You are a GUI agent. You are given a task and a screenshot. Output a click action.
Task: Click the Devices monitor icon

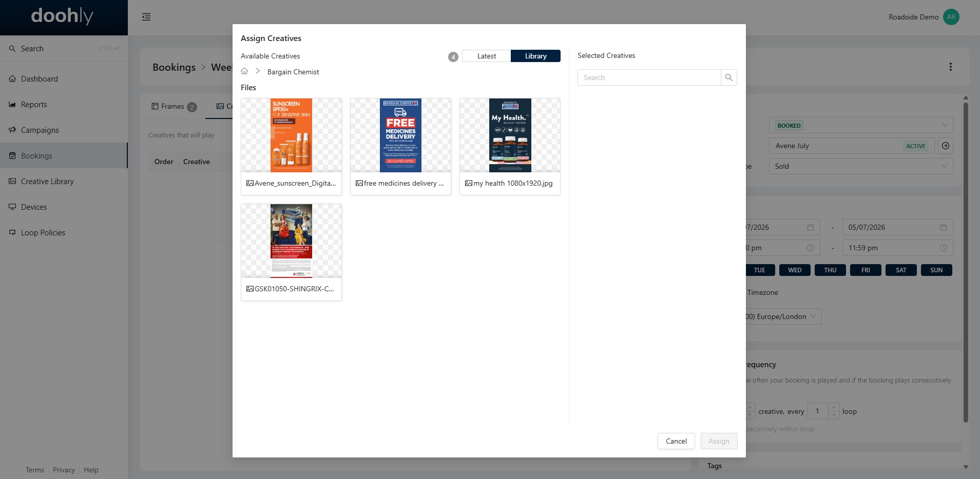point(12,207)
